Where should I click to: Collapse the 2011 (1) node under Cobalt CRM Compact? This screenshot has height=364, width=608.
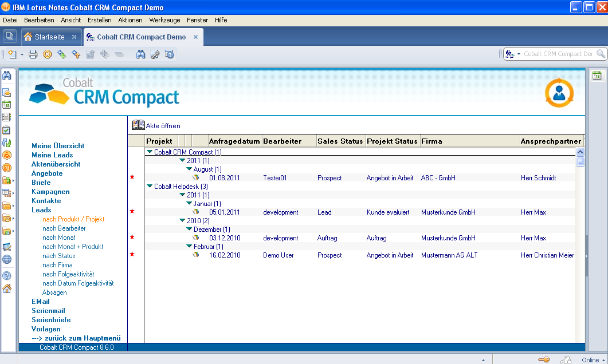182,160
